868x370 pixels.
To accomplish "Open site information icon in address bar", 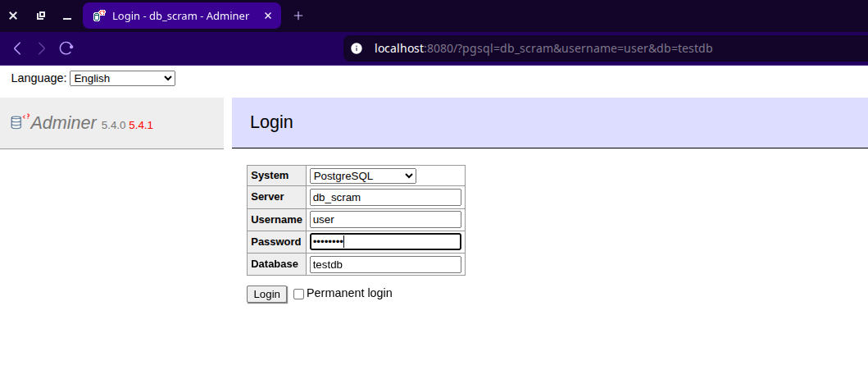I will 357,48.
